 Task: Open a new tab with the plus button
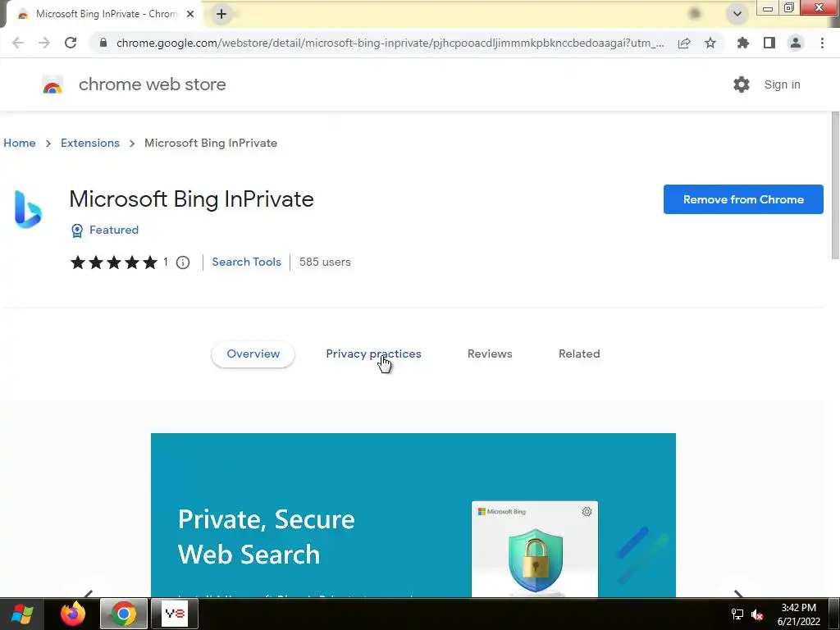tap(221, 14)
